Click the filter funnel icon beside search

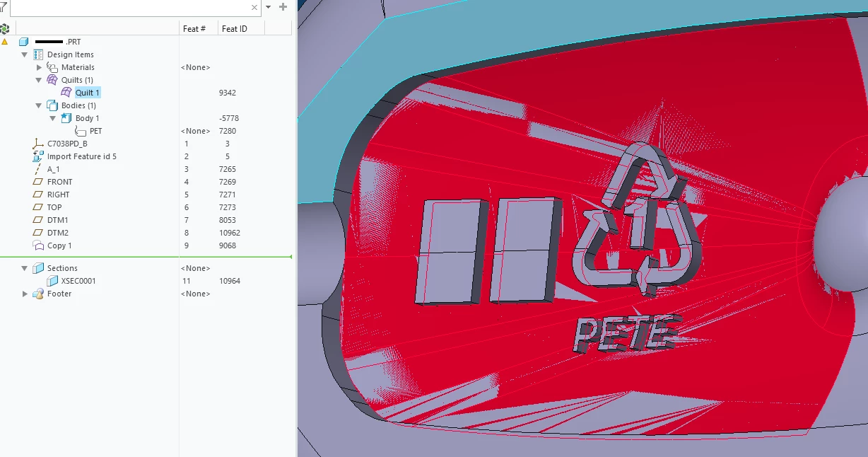[3, 7]
